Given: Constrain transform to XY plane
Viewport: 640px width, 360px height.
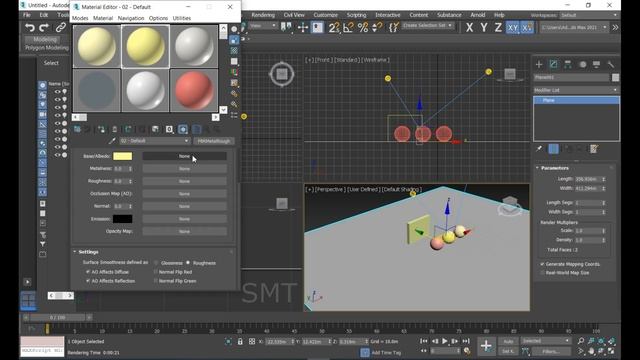Looking at the screenshot, I should (x=512, y=27).
